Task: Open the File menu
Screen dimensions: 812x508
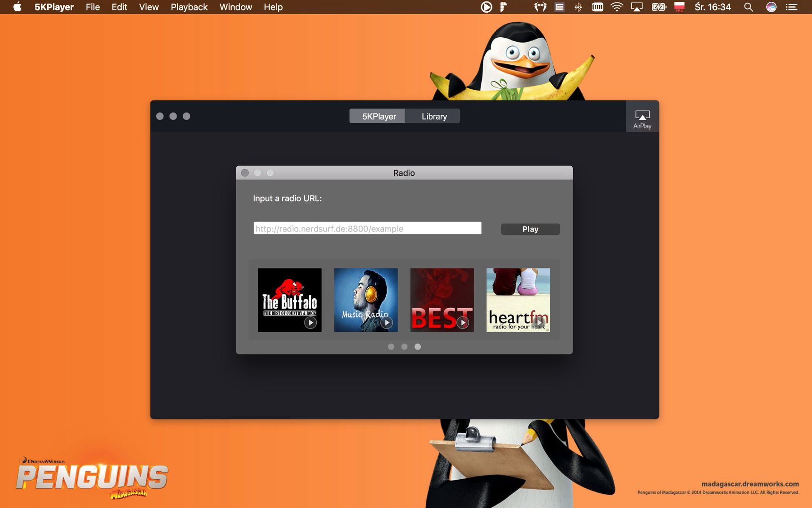Action: pyautogui.click(x=93, y=7)
